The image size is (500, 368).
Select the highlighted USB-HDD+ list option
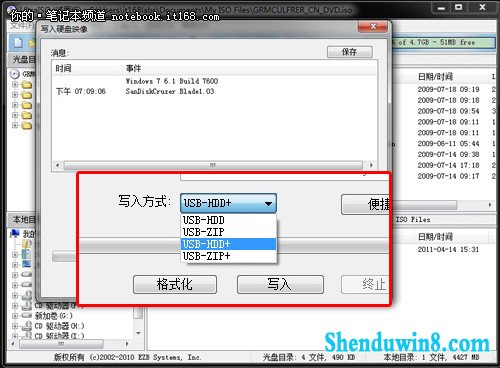228,244
